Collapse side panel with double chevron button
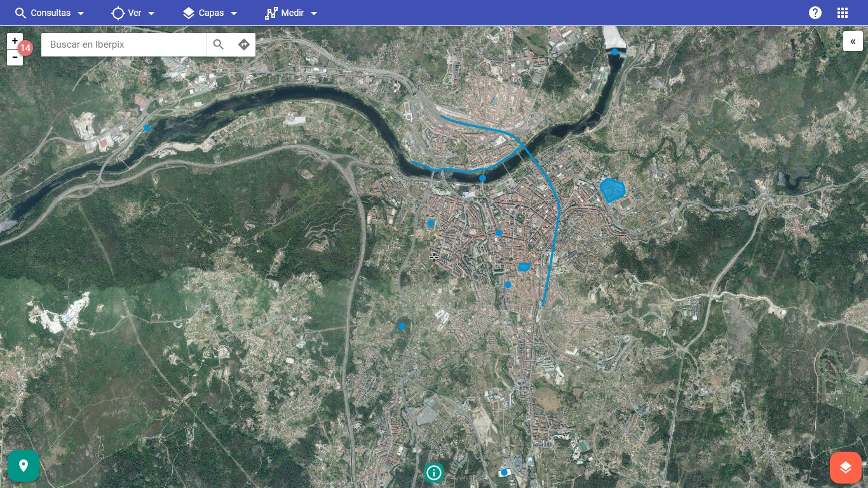Viewport: 868px width, 488px height. (x=853, y=41)
